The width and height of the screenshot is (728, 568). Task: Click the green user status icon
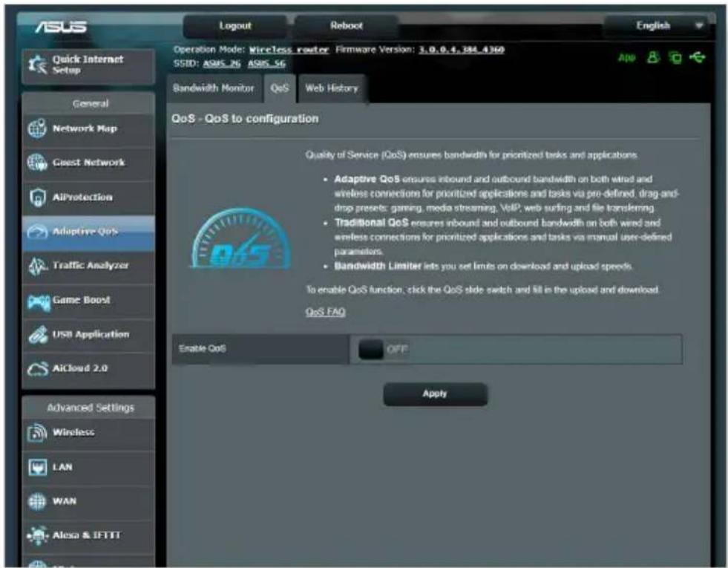pos(653,58)
